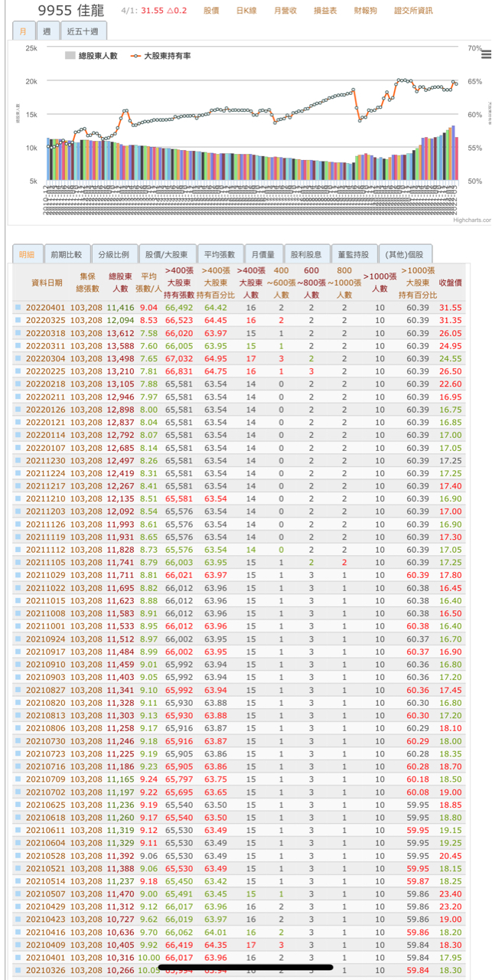Click the blue square icon beside 20220325

click(18, 320)
